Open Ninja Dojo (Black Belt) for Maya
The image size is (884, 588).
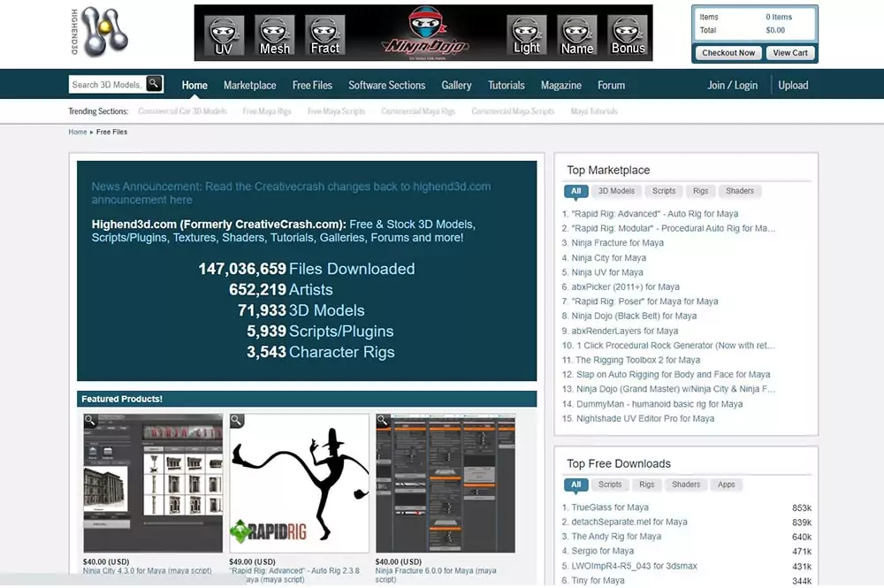pyautogui.click(x=634, y=317)
